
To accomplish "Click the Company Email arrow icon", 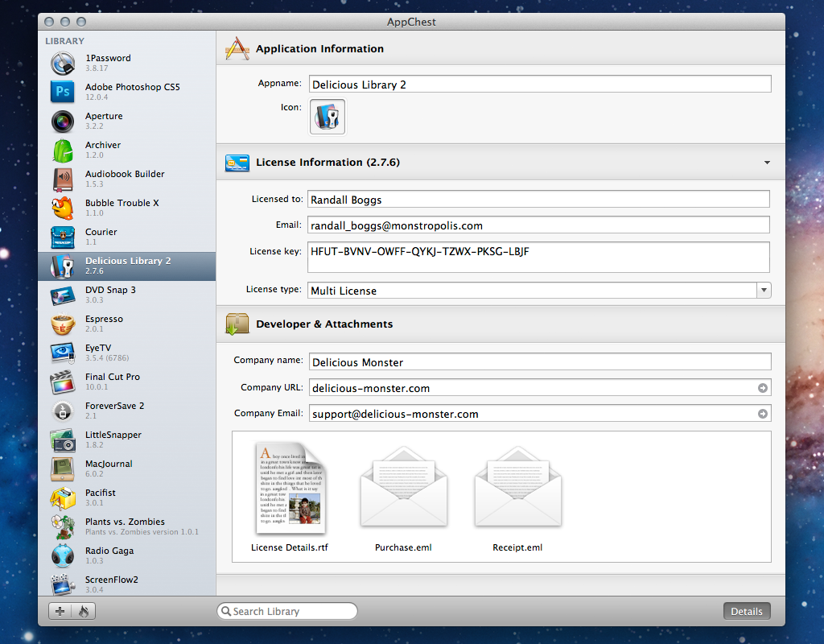I will [763, 414].
